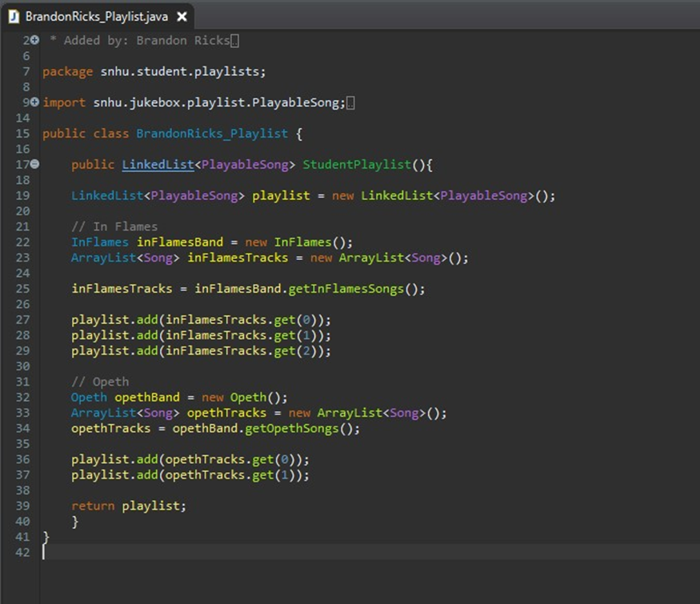700x604 pixels.
Task: Click line number 19 in the gutter
Action: [22, 195]
